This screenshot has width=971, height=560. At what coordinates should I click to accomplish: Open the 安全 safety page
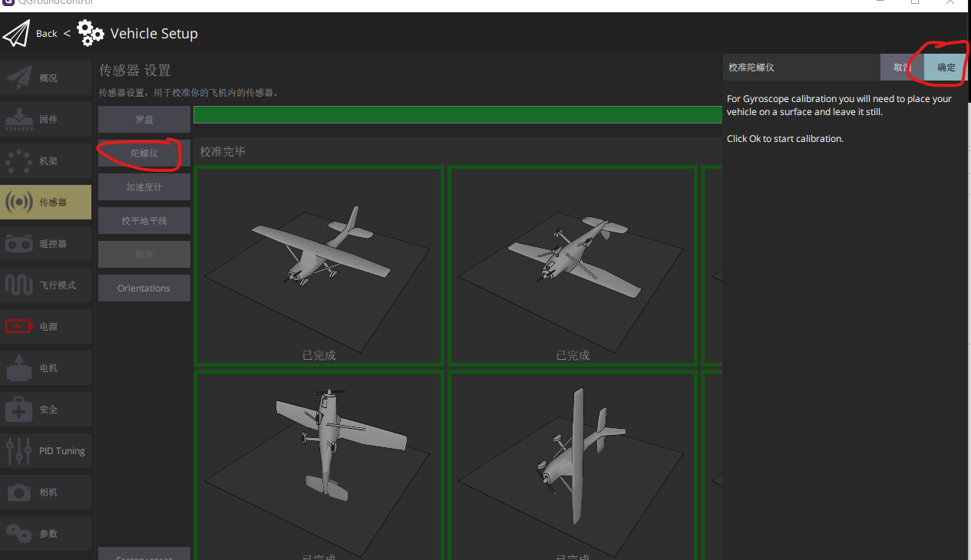(46, 410)
